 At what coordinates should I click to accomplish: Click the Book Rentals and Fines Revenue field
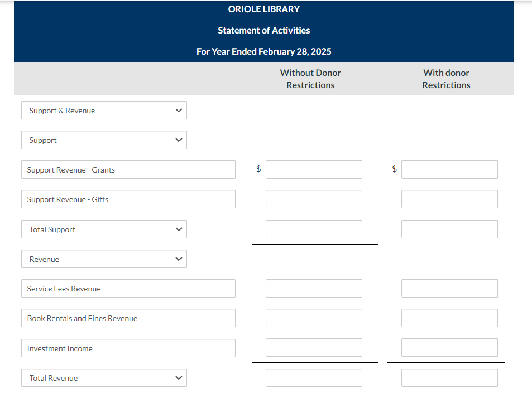(x=128, y=318)
